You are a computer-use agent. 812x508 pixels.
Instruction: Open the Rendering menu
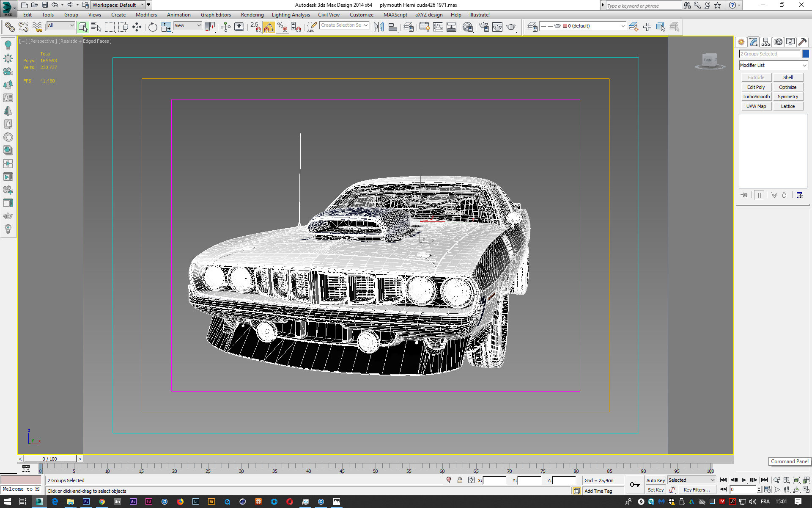point(252,15)
